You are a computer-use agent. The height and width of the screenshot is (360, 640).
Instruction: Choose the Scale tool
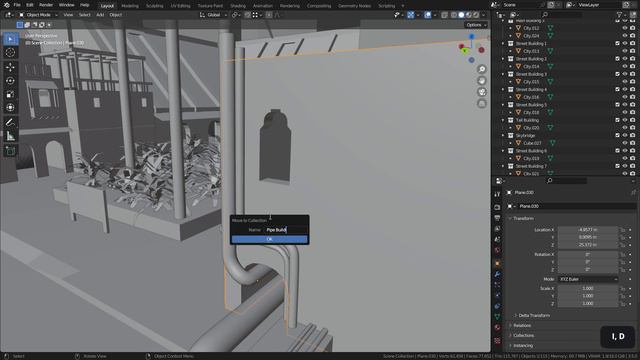tap(11, 94)
